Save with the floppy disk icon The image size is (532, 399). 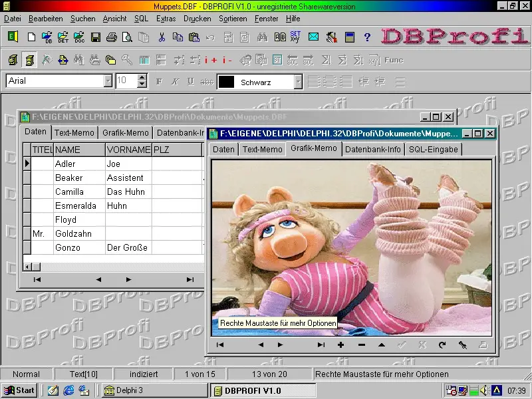[96, 37]
